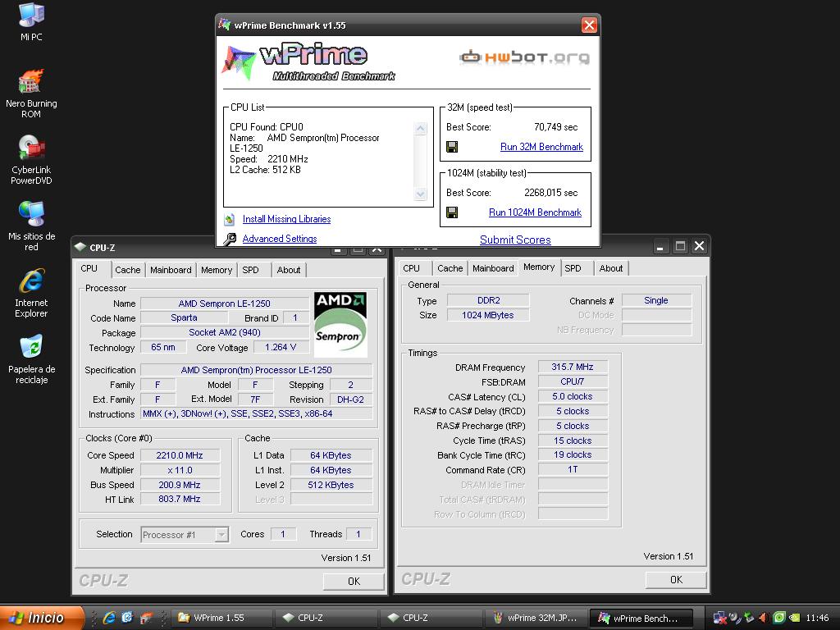Click the green square tray icon

779,618
